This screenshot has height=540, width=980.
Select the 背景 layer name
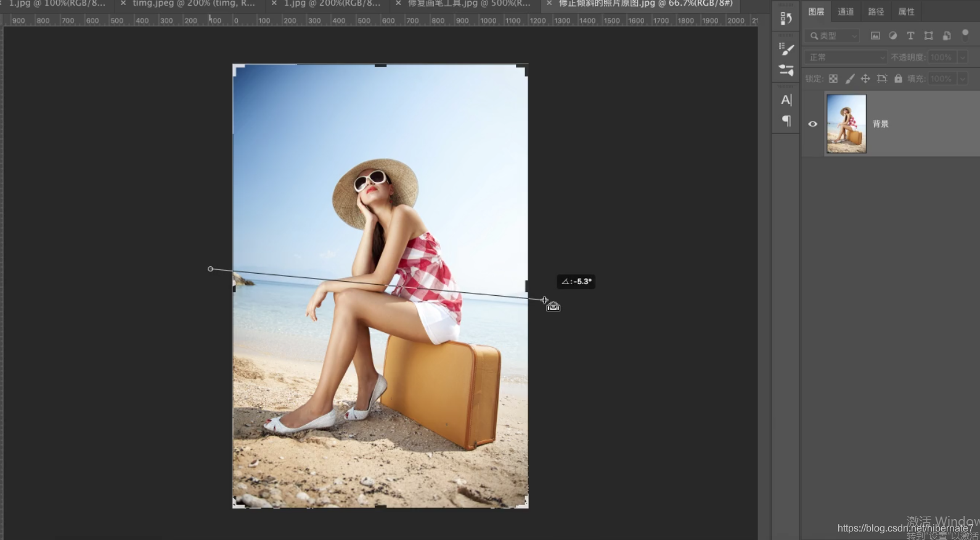(880, 124)
